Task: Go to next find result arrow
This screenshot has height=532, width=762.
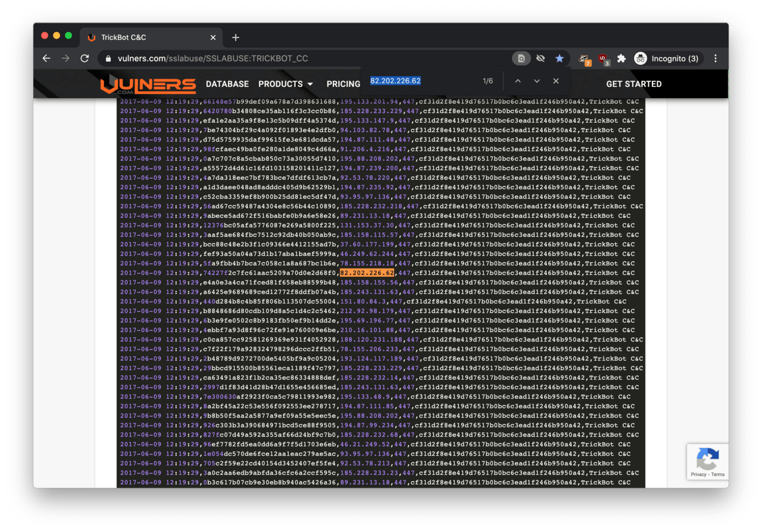Action: (537, 81)
